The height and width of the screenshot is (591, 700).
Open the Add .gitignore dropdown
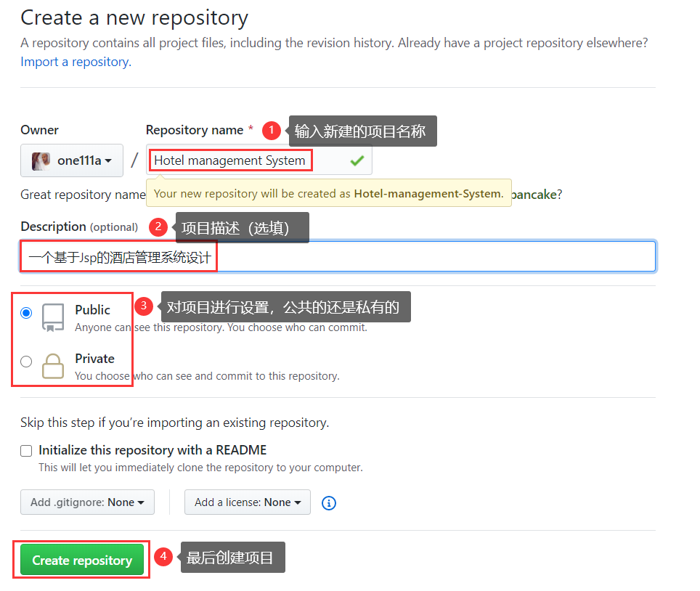pos(86,502)
